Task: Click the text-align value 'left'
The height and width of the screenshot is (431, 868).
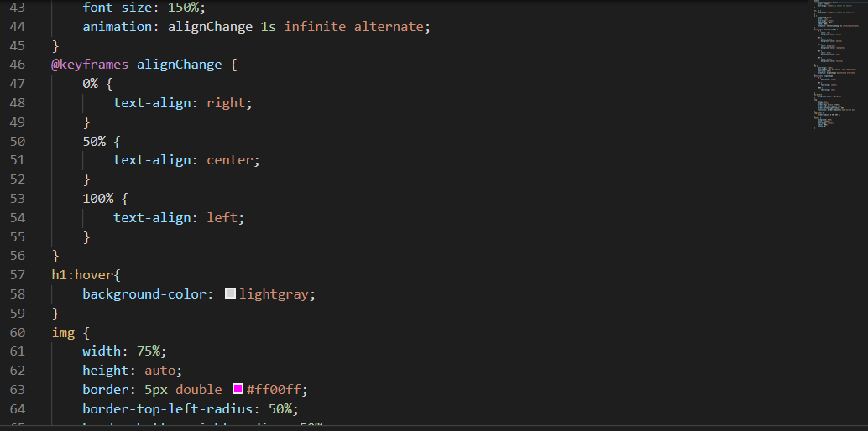Action: (222, 217)
